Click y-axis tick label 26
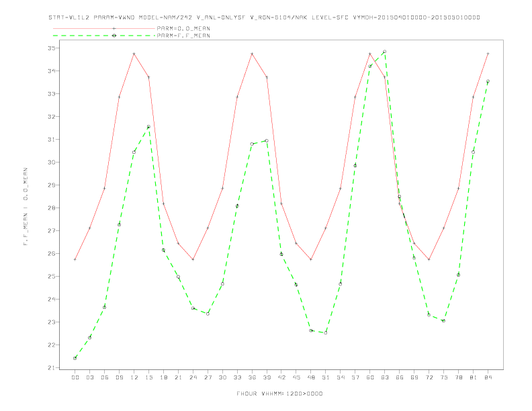Screen dimensions: 532x411 point(52,254)
